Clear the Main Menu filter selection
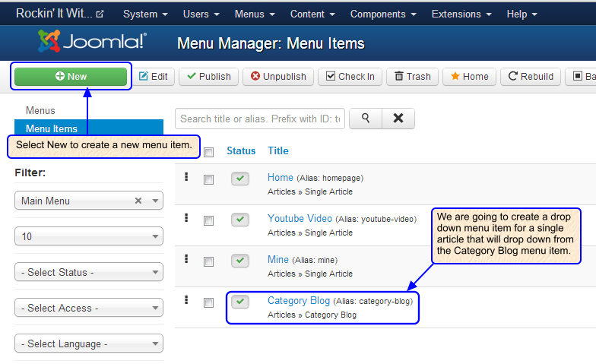Viewport: 596px width, 364px height. point(138,201)
